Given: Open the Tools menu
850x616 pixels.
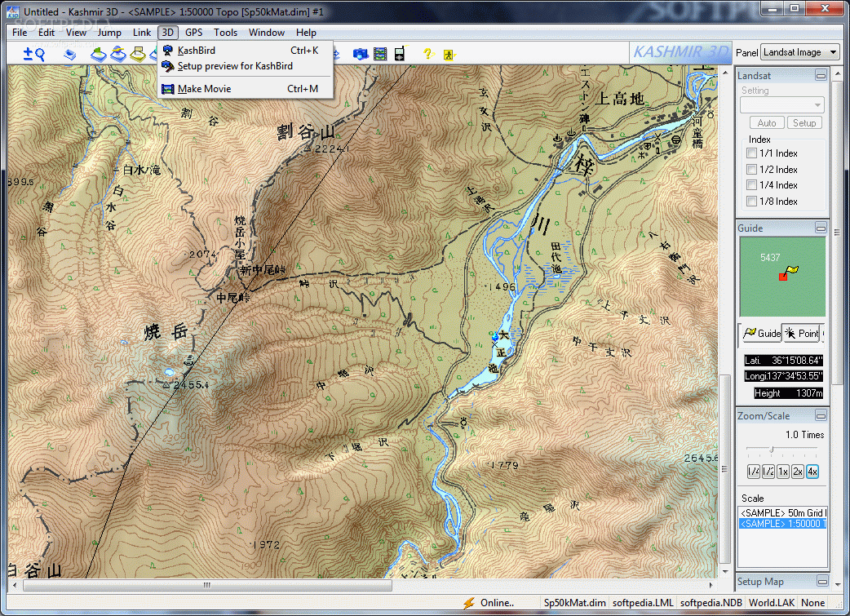Looking at the screenshot, I should 225,33.
